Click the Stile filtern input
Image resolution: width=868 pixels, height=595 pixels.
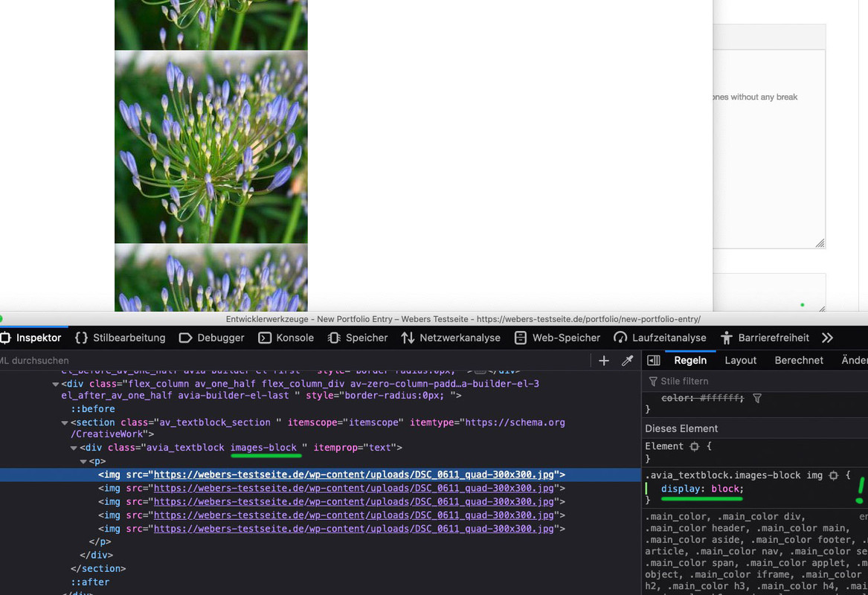tap(756, 382)
